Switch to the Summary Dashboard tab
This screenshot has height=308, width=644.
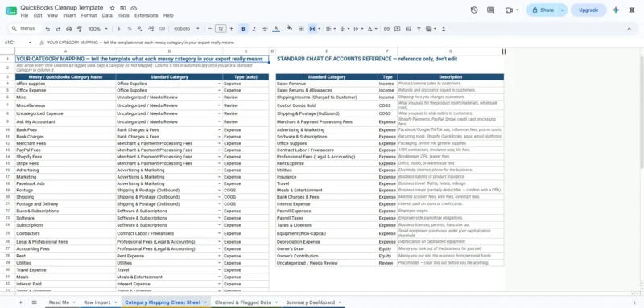click(x=311, y=302)
